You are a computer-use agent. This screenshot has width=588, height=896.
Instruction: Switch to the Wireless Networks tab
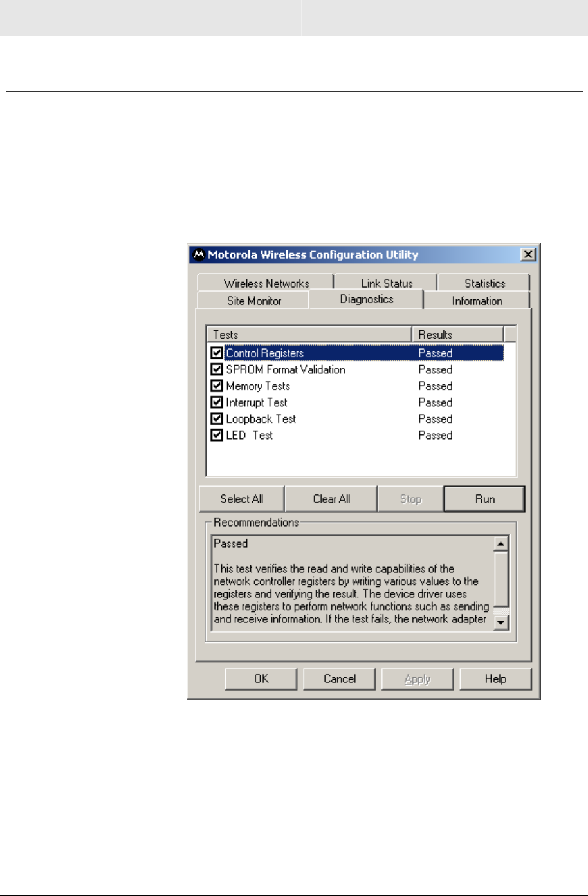coord(266,283)
